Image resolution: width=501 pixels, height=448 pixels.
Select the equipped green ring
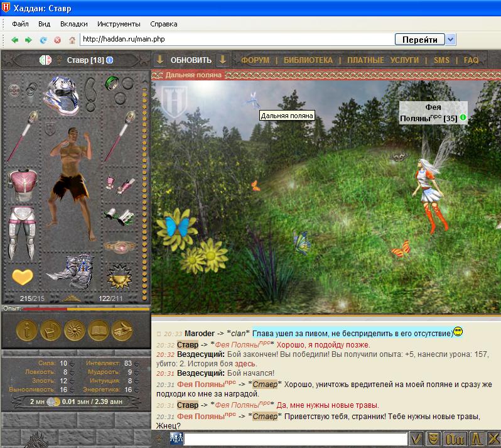pos(112,82)
